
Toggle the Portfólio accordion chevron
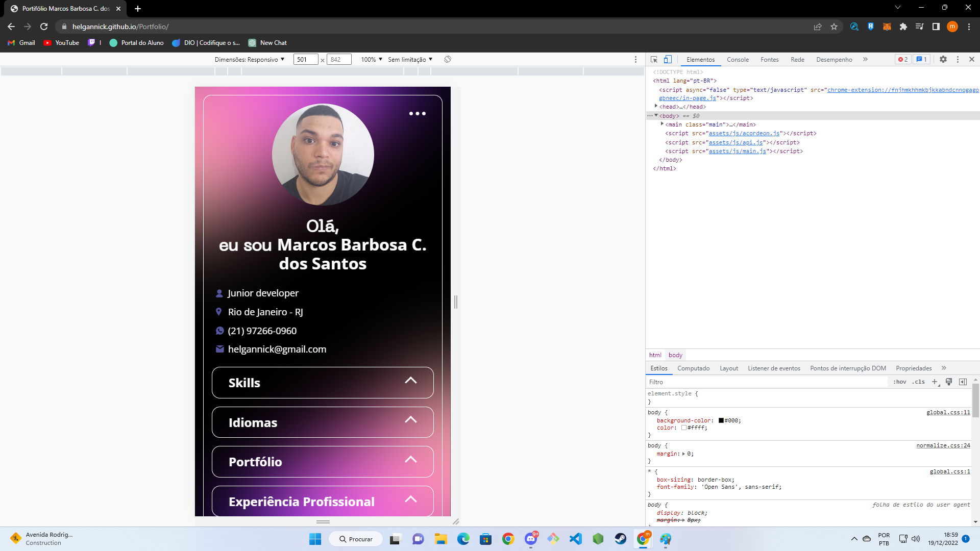tap(410, 460)
